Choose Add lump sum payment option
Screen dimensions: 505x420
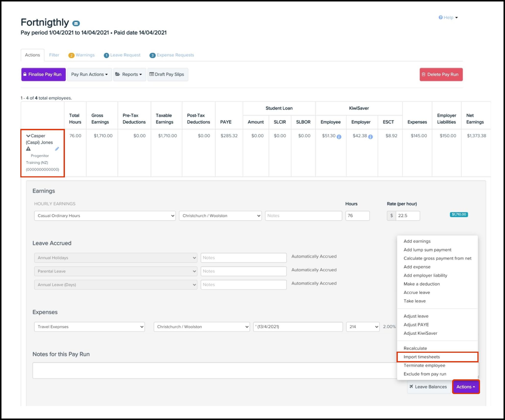[x=427, y=250]
